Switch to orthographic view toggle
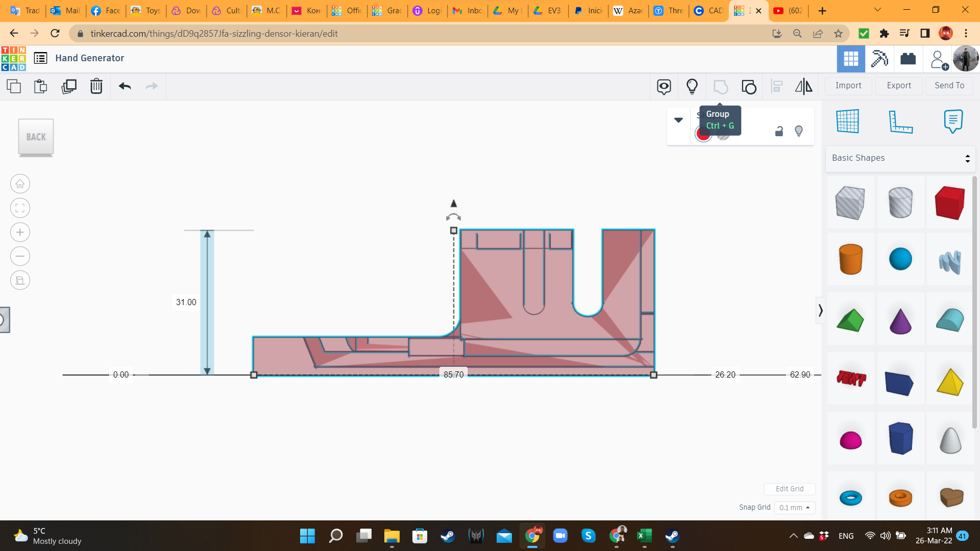 point(20,280)
